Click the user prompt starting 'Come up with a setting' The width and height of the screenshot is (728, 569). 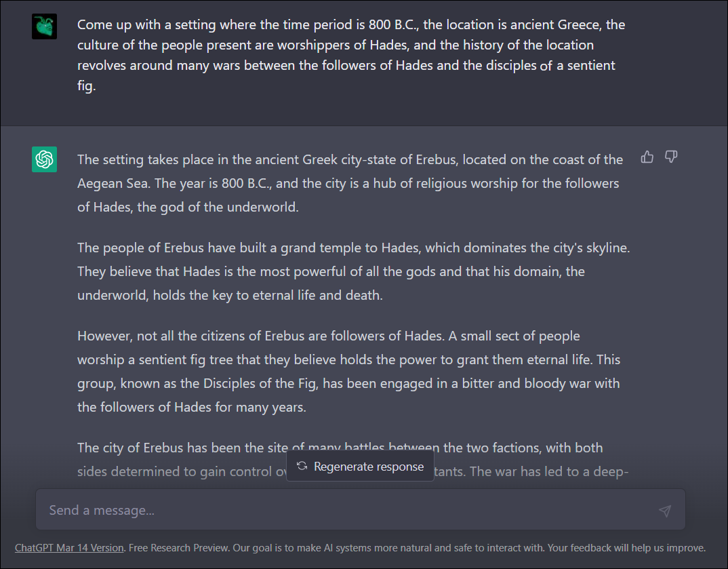click(x=351, y=55)
